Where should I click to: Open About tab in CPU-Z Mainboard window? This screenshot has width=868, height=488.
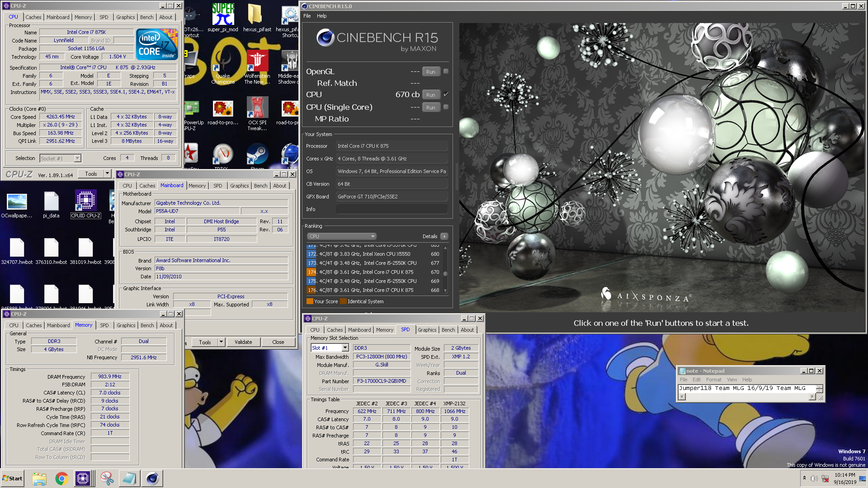[279, 186]
